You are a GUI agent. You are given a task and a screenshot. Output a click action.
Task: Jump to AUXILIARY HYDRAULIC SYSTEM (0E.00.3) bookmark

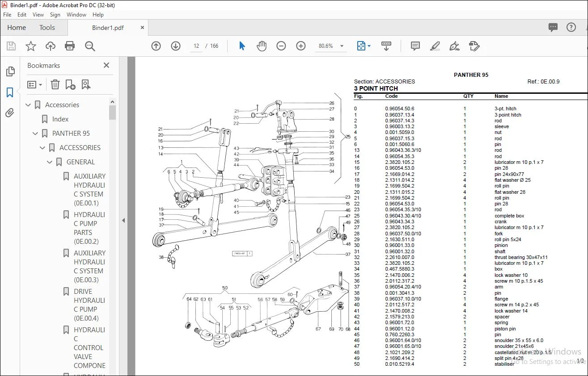[x=90, y=267]
